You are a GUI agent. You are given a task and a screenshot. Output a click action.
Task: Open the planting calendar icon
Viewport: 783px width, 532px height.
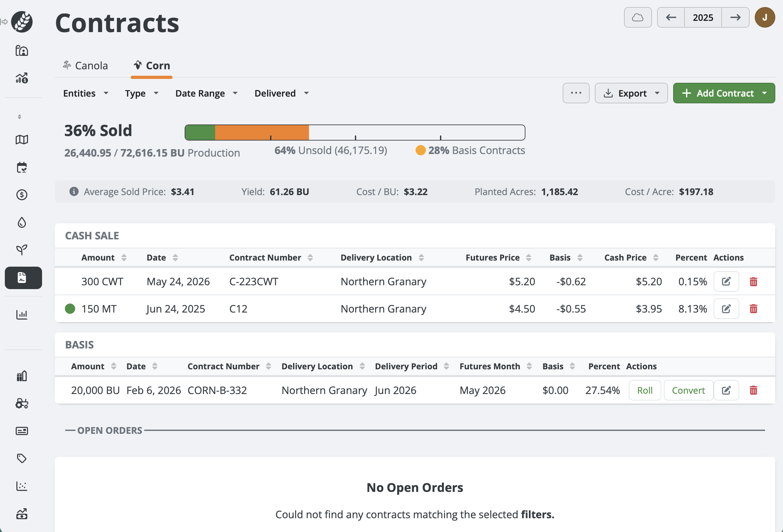(22, 167)
